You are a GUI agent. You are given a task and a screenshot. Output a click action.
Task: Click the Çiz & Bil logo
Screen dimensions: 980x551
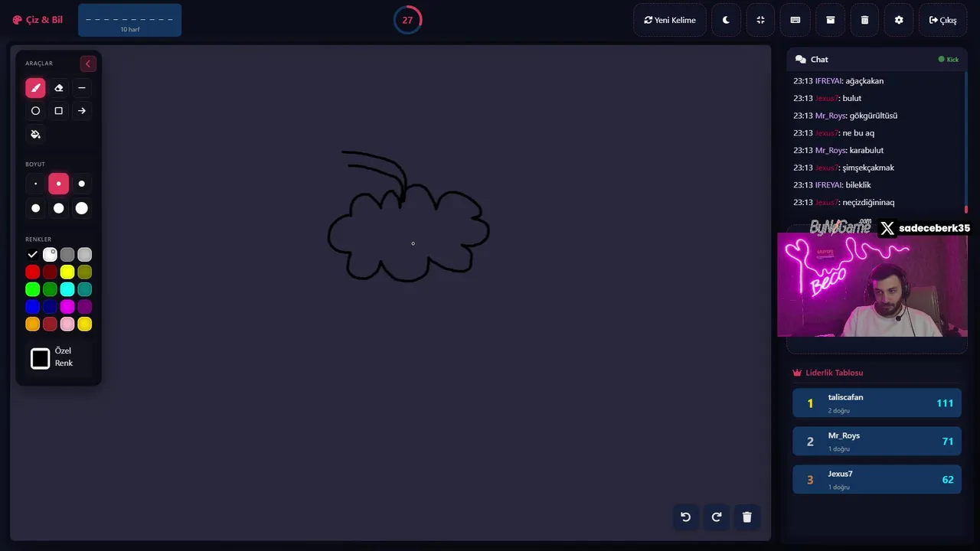[38, 20]
